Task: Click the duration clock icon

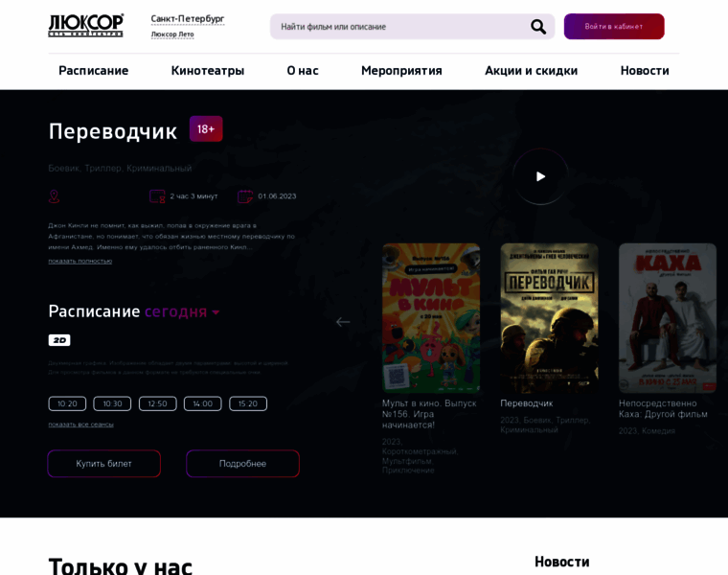Action: click(157, 196)
